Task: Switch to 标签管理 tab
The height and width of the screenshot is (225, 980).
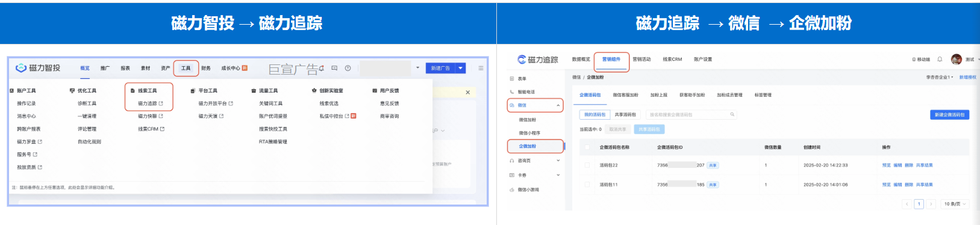Action: click(x=763, y=95)
